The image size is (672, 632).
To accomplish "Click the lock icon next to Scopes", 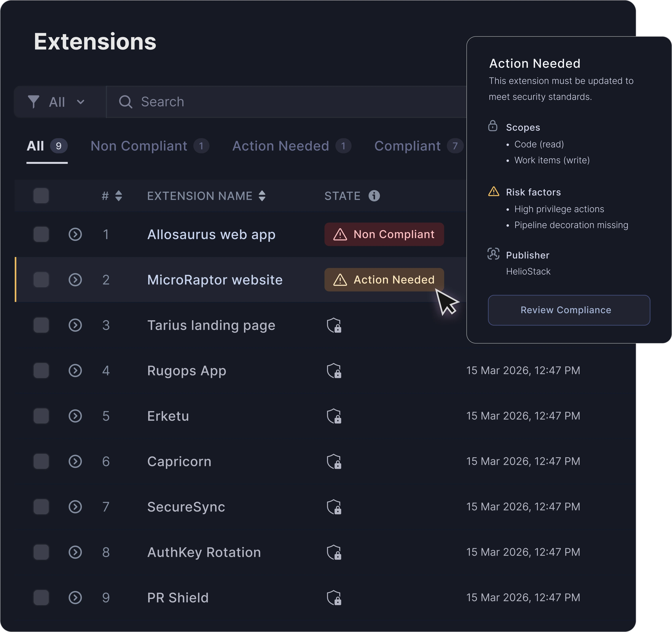I will pos(493,127).
